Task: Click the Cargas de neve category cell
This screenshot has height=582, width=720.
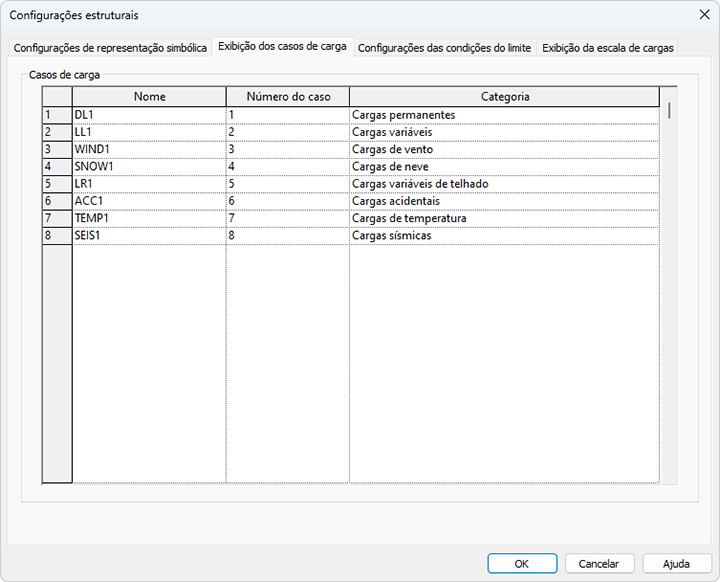Action: pos(505,167)
